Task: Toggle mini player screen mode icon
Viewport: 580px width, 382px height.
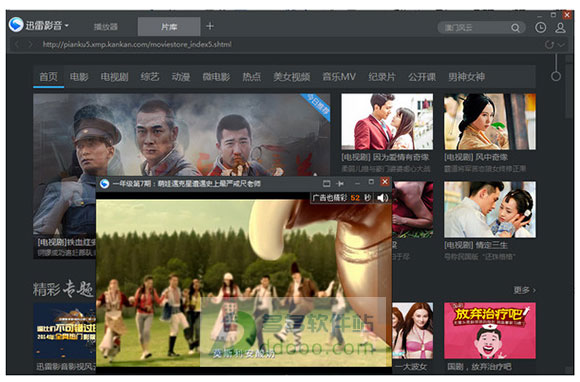Action: [x=326, y=183]
